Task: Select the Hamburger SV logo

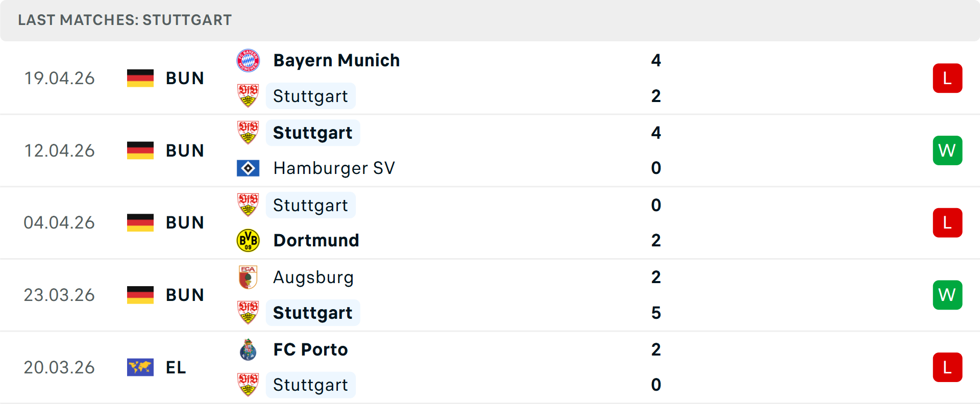Action: pyautogui.click(x=249, y=168)
